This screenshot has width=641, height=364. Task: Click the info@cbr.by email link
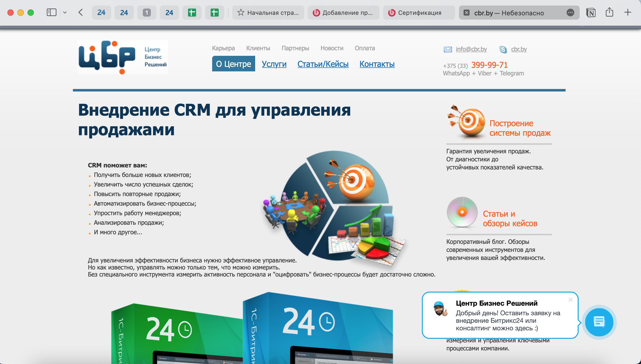coord(471,49)
